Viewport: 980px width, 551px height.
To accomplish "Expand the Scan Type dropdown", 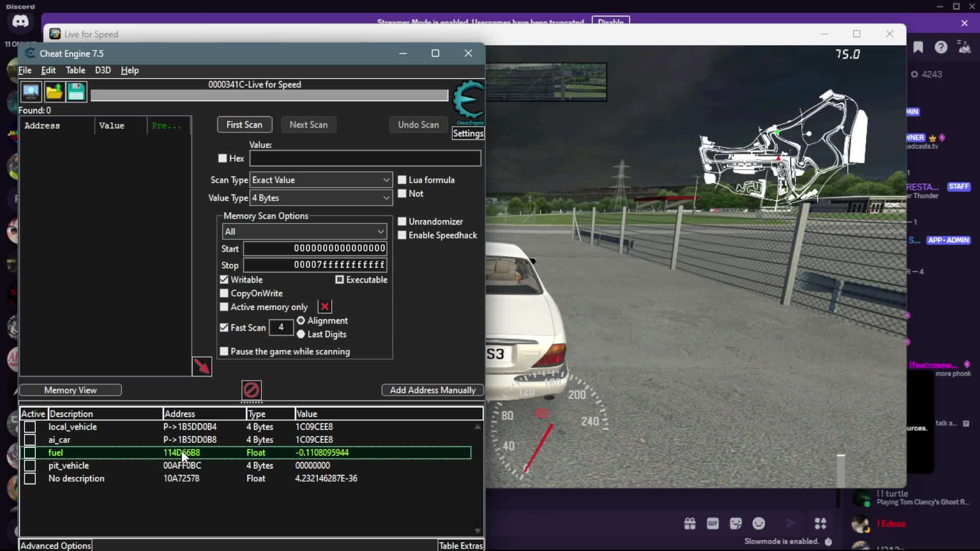I will (x=321, y=180).
